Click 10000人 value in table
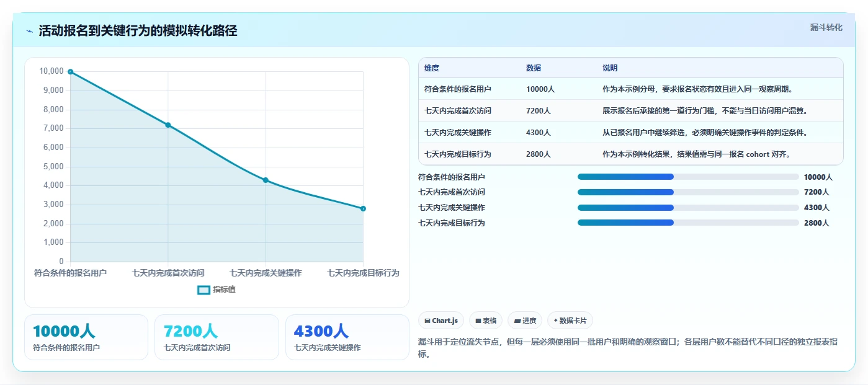Image resolution: width=868 pixels, height=385 pixels. (x=540, y=89)
